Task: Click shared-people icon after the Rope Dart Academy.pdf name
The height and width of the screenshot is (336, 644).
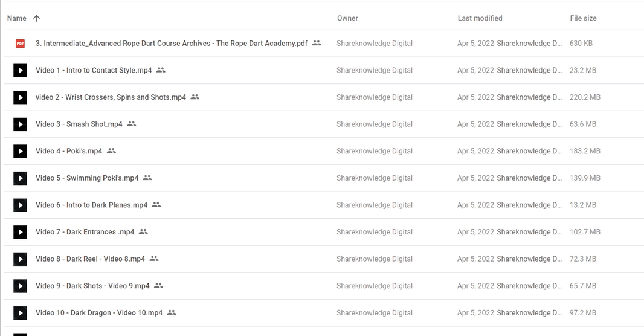Action: tap(316, 43)
